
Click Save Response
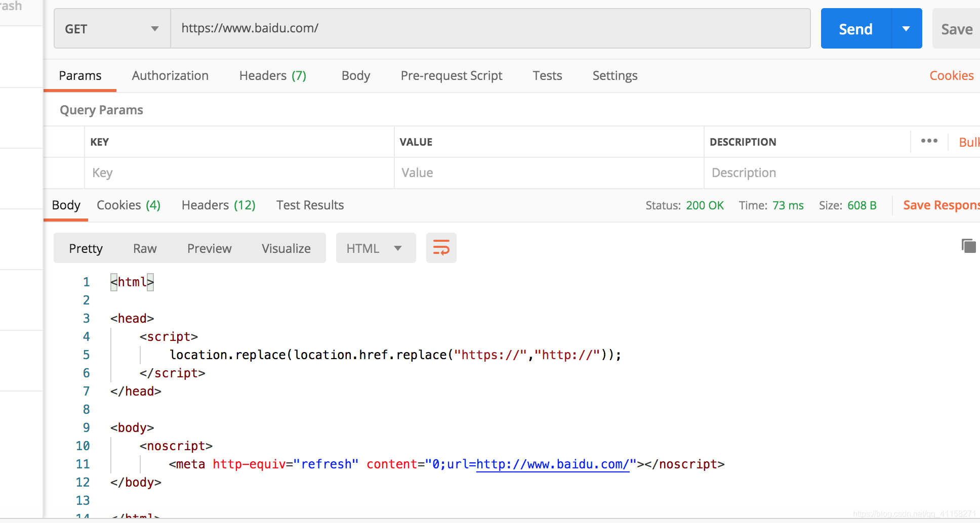941,205
